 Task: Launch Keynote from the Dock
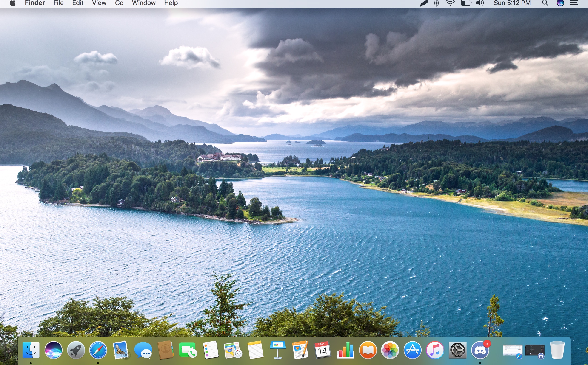(278, 350)
